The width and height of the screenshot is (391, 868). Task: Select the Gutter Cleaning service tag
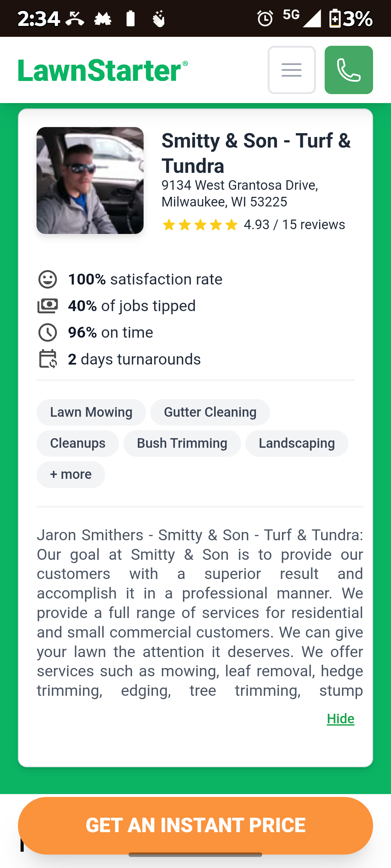(x=210, y=412)
